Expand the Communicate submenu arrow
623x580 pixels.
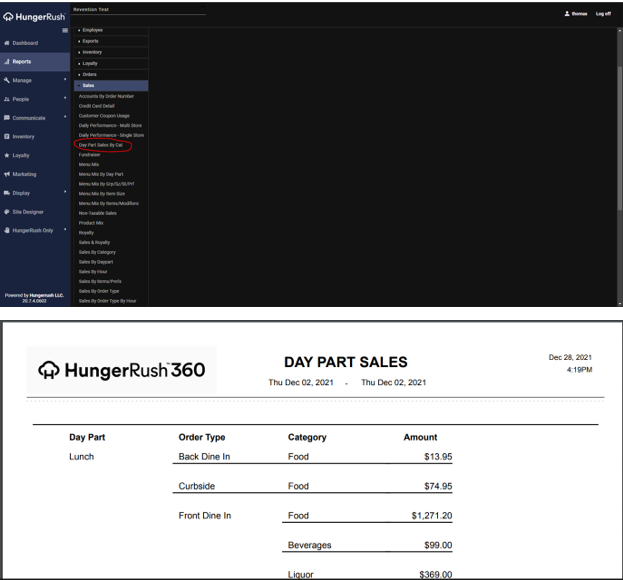click(x=65, y=117)
